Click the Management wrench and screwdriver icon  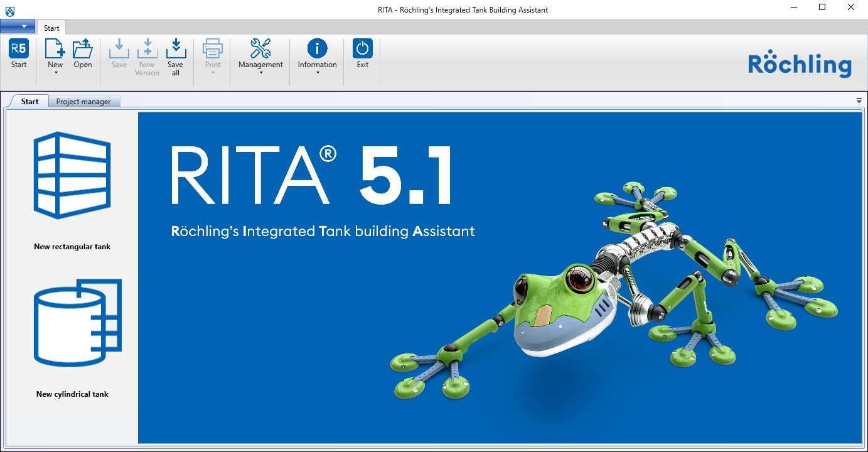click(260, 49)
